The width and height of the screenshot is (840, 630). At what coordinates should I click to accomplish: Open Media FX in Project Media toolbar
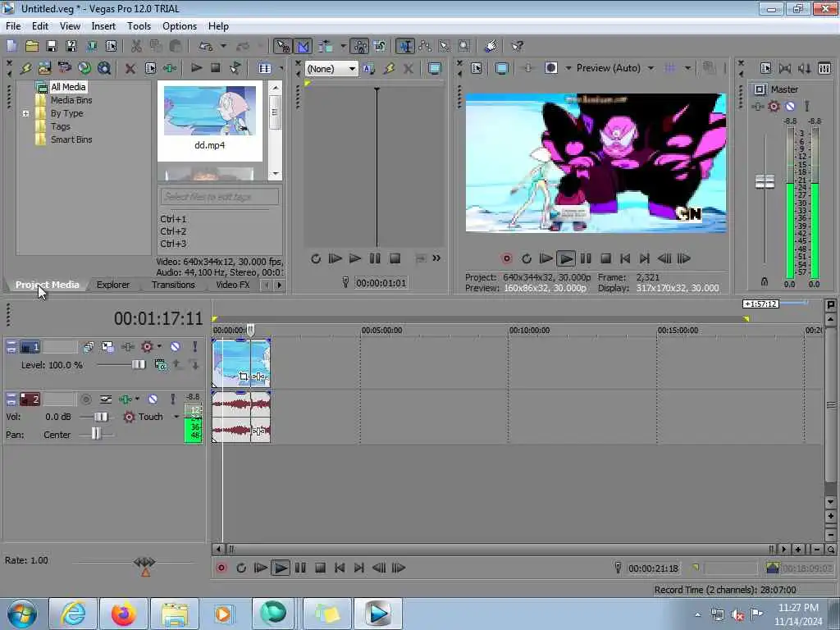tap(170, 68)
